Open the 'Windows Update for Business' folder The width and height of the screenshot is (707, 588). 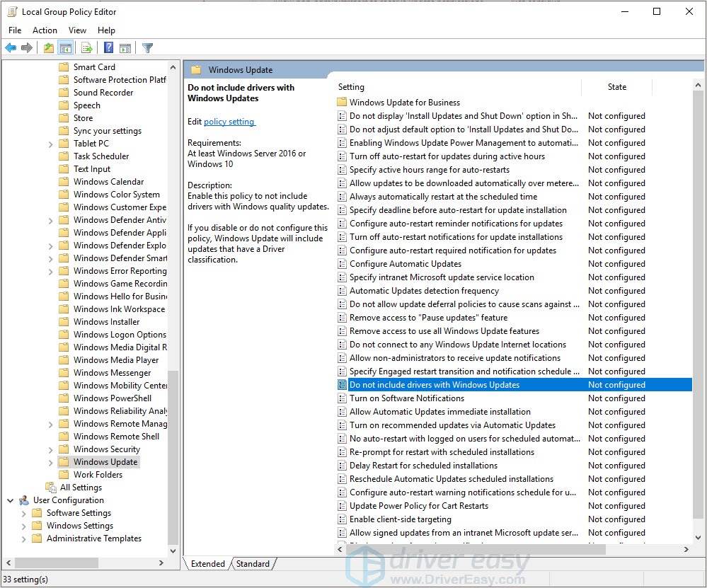pyautogui.click(x=400, y=102)
